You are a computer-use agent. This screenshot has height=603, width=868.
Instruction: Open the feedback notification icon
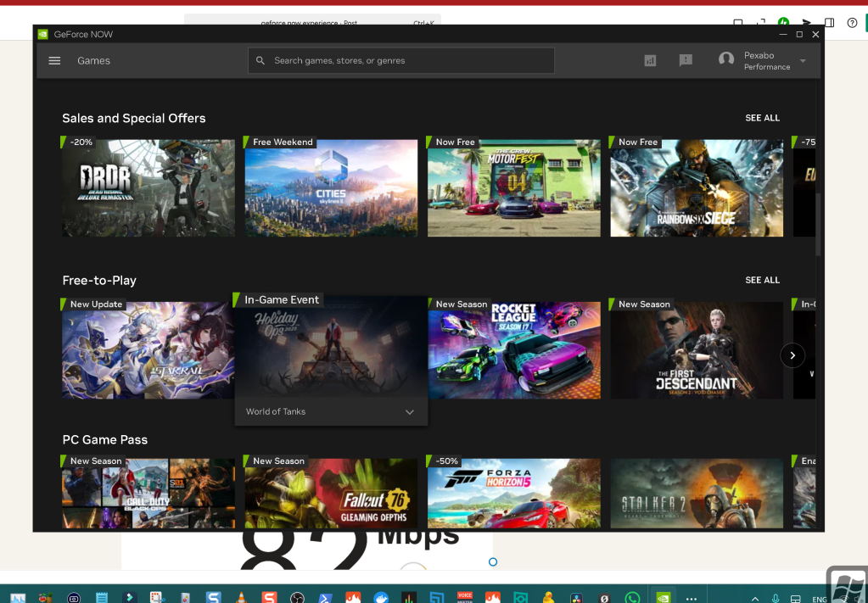686,60
